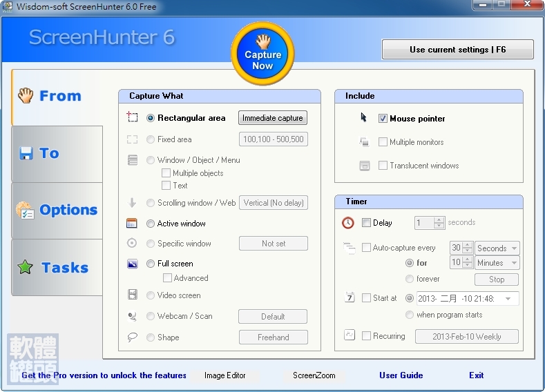Click the Delay seconds spinner
This screenshot has height=392, width=545.
click(x=439, y=223)
